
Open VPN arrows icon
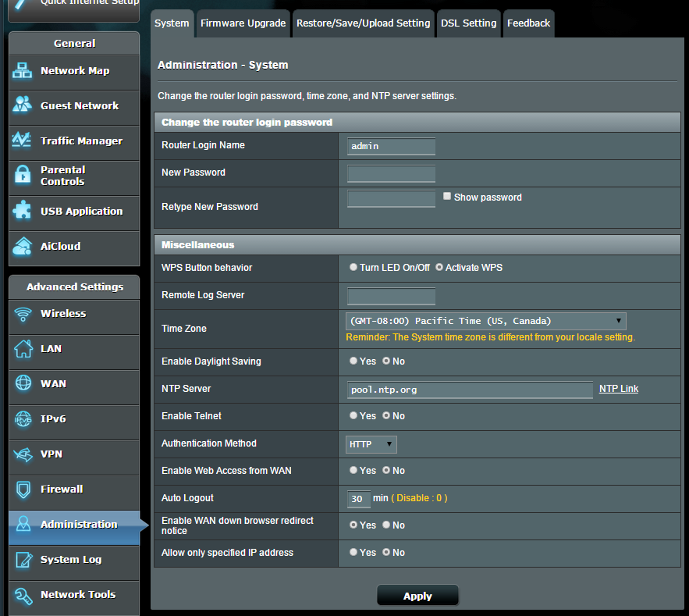tap(23, 454)
